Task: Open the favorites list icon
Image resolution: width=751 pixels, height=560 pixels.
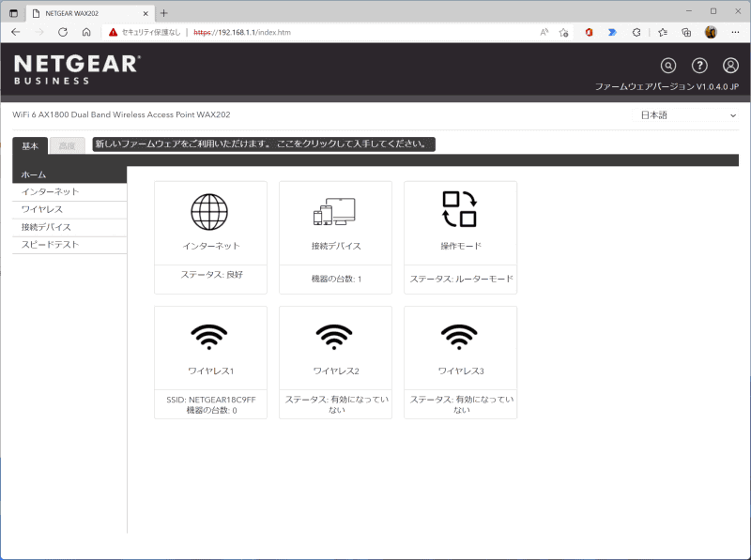Action: pos(663,32)
